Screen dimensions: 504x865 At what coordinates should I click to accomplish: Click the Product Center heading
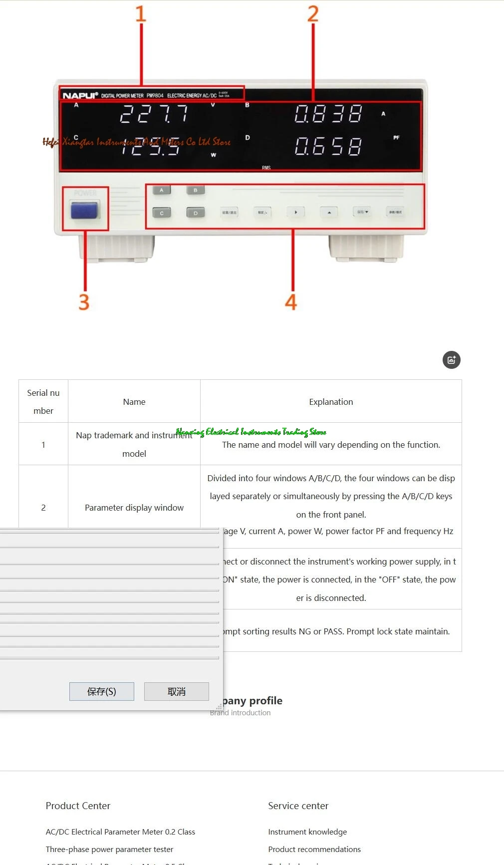coord(78,806)
